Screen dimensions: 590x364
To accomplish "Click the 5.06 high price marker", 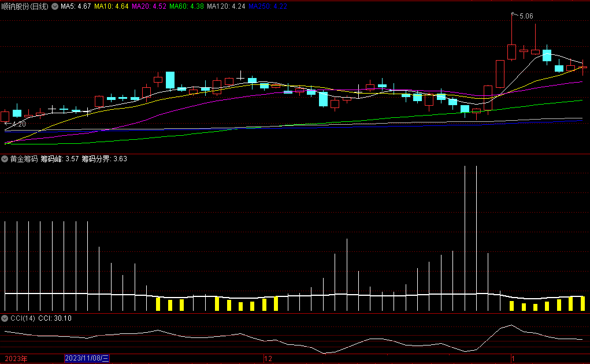I will tap(526, 16).
